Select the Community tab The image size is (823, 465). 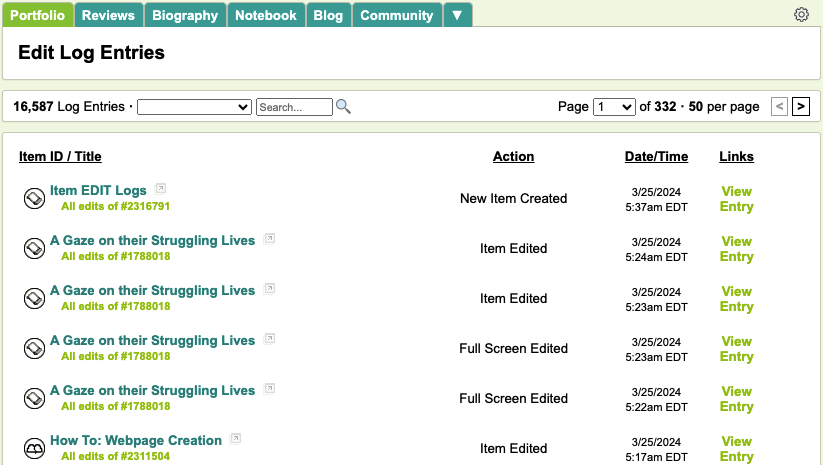(x=396, y=15)
